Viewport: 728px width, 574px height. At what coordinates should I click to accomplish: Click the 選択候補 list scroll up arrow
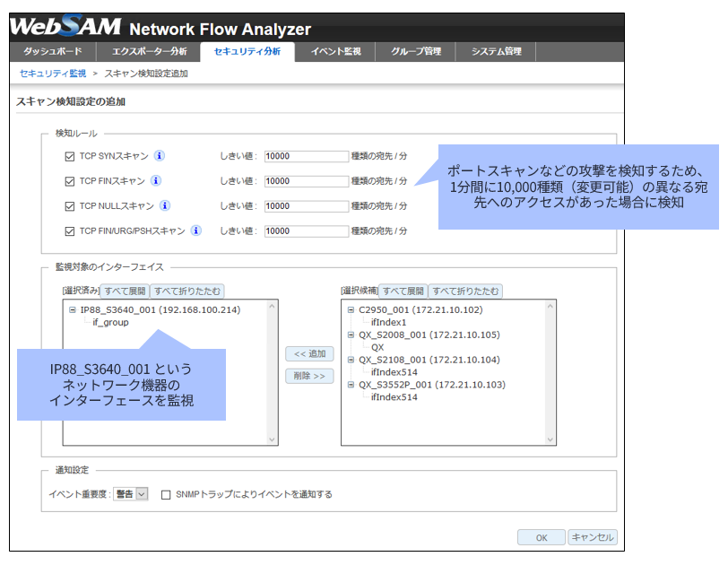click(x=550, y=306)
